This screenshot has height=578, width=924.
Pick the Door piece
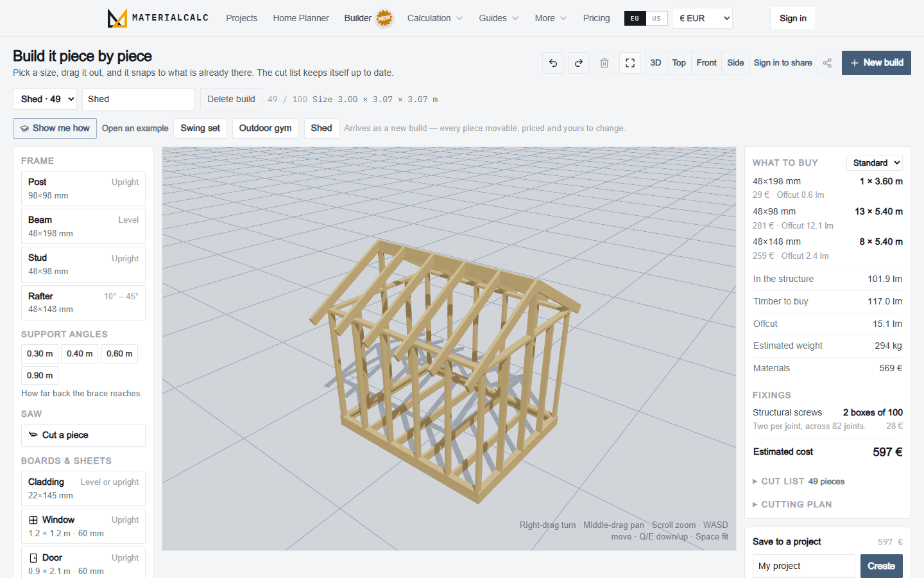[x=83, y=563]
